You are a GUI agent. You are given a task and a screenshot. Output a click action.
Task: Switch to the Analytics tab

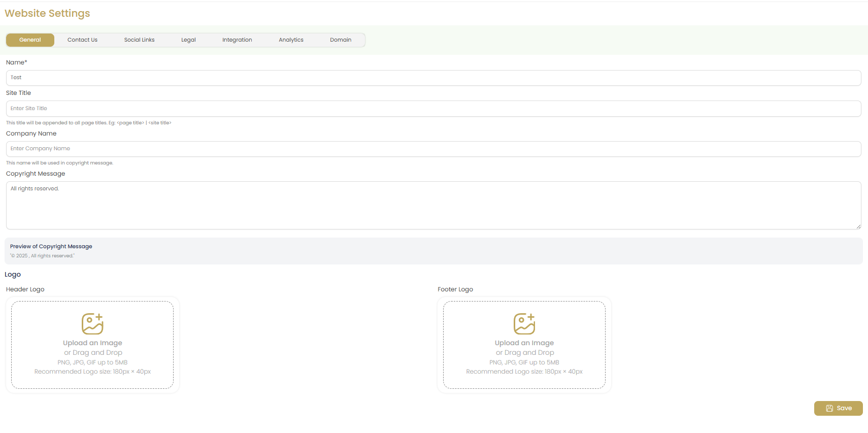click(291, 40)
